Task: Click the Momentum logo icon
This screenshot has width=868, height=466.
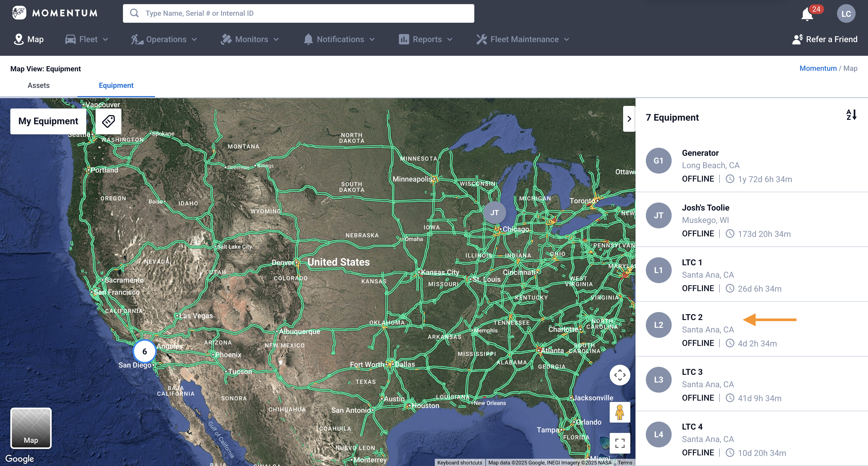Action: [x=19, y=13]
